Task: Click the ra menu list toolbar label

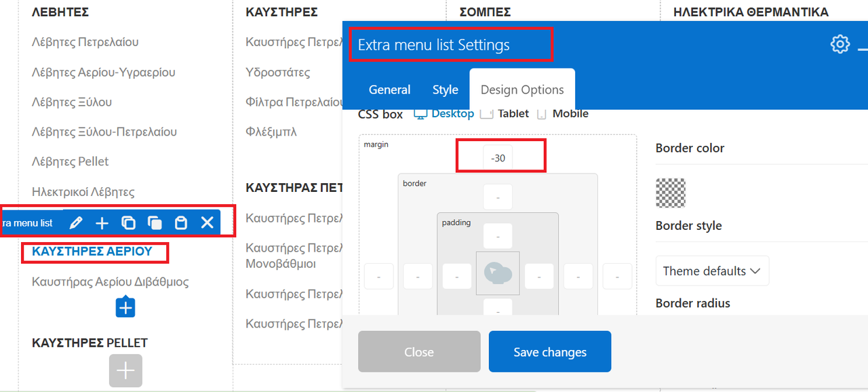Action: [x=27, y=222]
